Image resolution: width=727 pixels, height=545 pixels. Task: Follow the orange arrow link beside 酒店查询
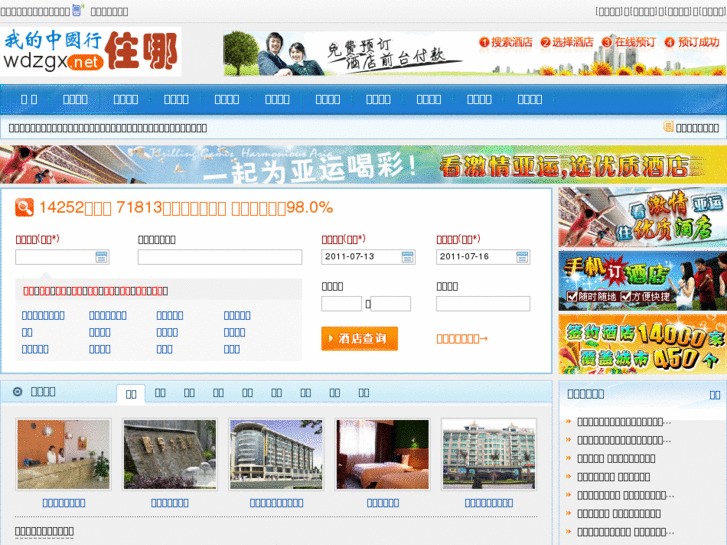[462, 339]
